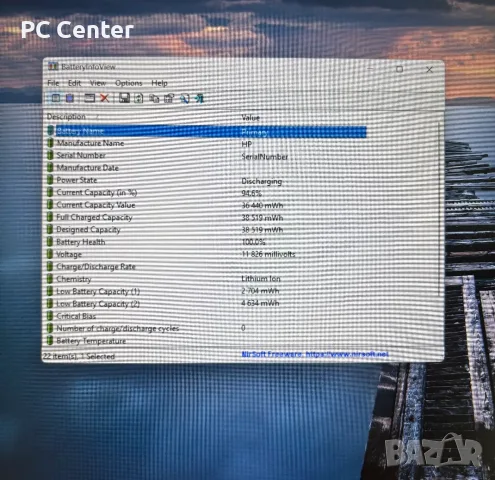Copy selected items using the copy icon
The width and height of the screenshot is (495, 480).
(154, 98)
